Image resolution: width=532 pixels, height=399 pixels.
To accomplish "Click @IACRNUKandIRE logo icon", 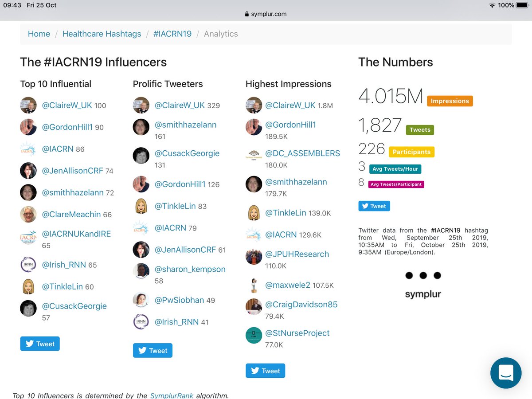I will pyautogui.click(x=28, y=238).
